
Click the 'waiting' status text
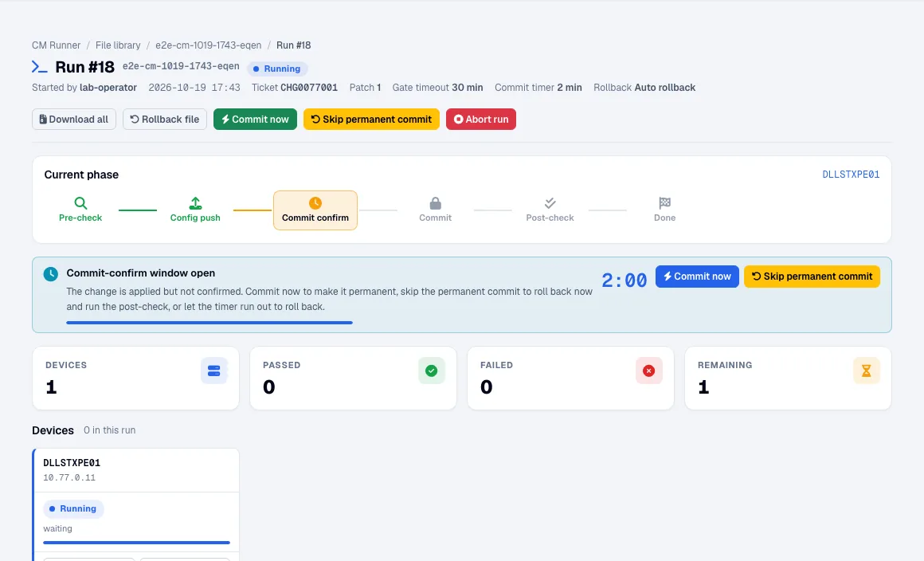coord(57,528)
